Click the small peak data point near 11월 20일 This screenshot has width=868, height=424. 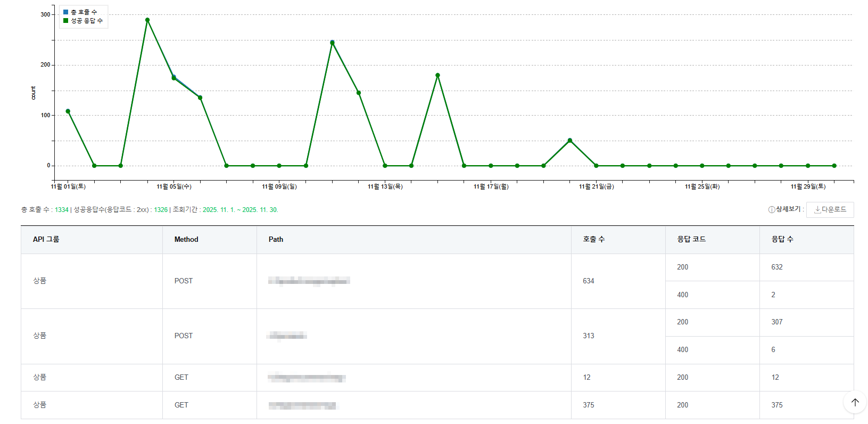coord(570,141)
